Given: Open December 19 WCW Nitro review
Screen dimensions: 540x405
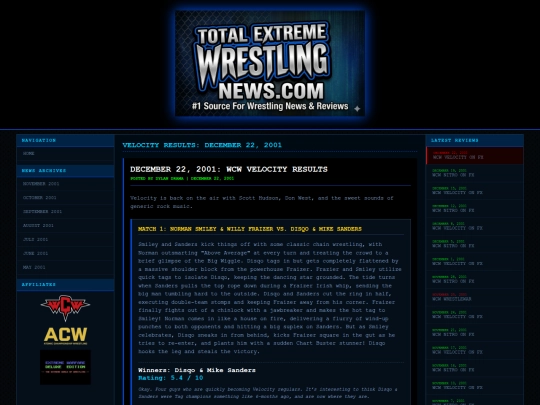Looking at the screenshot, I should pyautogui.click(x=475, y=173).
